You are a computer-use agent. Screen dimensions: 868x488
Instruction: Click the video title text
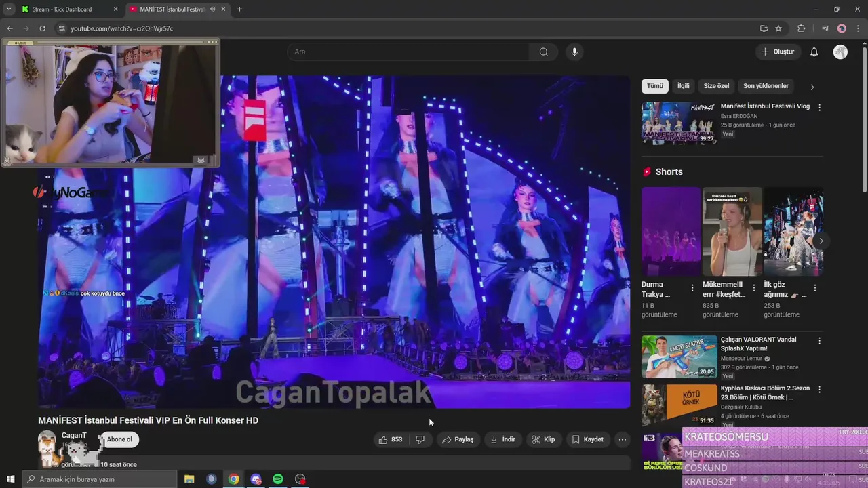(x=148, y=420)
